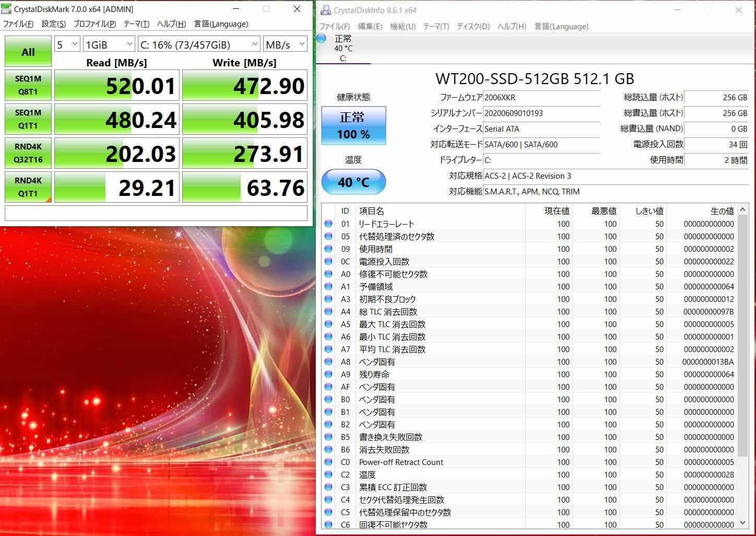
Task: Click status orb of 書き換え失敗回数 row
Action: click(328, 437)
